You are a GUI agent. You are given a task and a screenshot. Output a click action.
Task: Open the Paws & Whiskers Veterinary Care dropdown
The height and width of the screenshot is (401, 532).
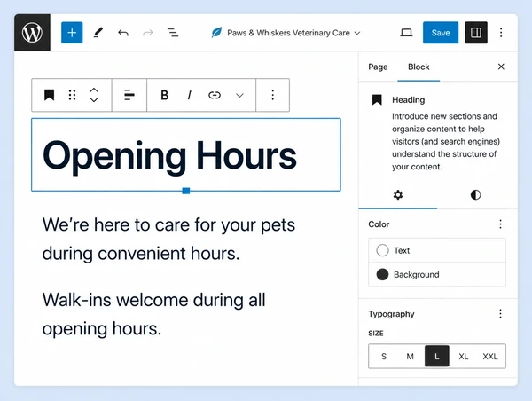click(293, 33)
